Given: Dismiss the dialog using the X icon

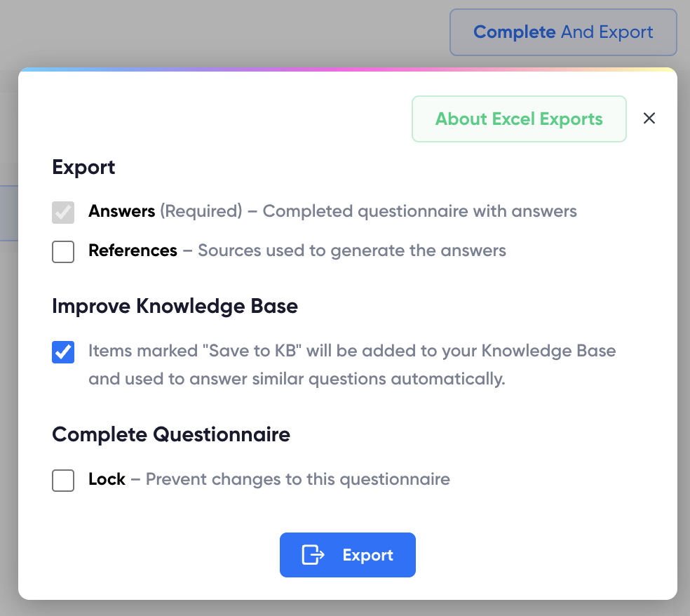Looking at the screenshot, I should click(649, 119).
